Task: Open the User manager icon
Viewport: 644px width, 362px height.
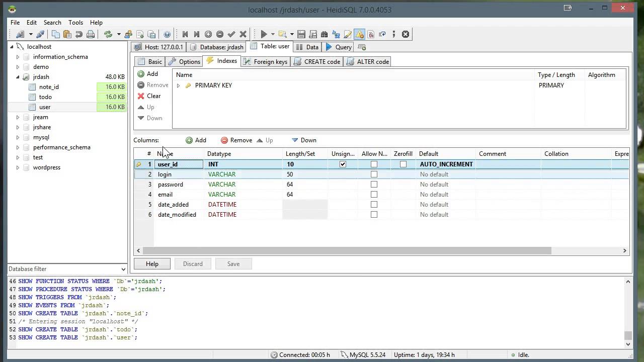Action: (128, 34)
